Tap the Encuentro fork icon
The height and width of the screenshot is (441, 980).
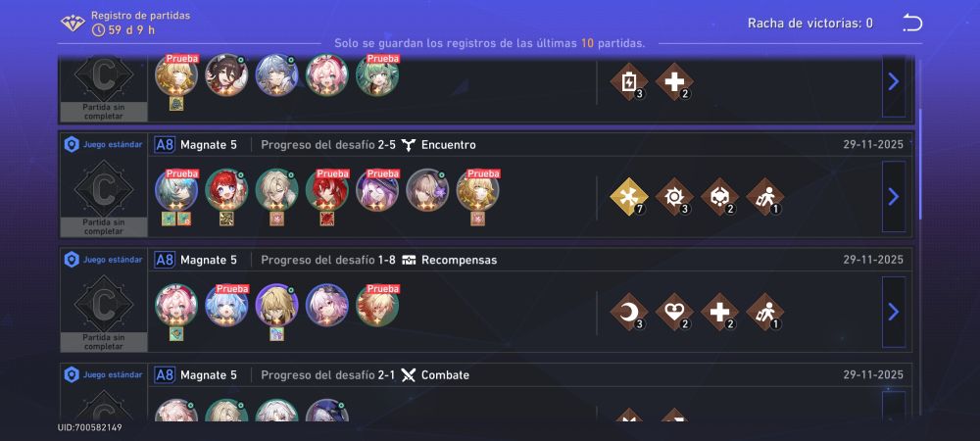tap(408, 145)
